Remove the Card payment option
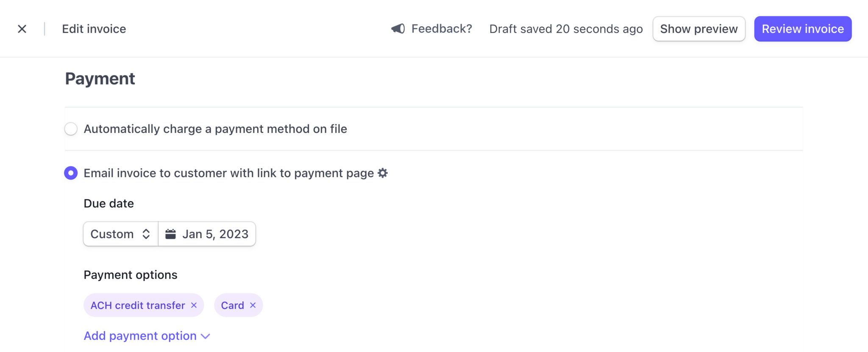This screenshot has width=868, height=352. (253, 305)
